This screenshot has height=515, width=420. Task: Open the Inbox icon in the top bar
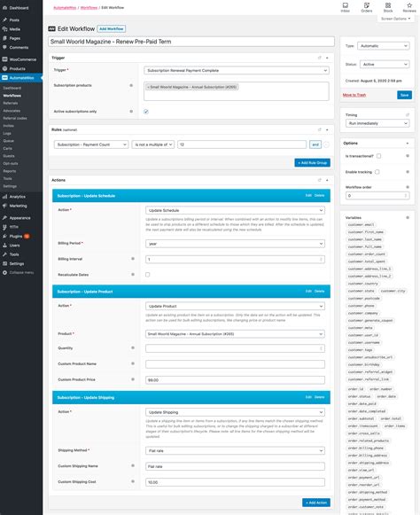346,5
